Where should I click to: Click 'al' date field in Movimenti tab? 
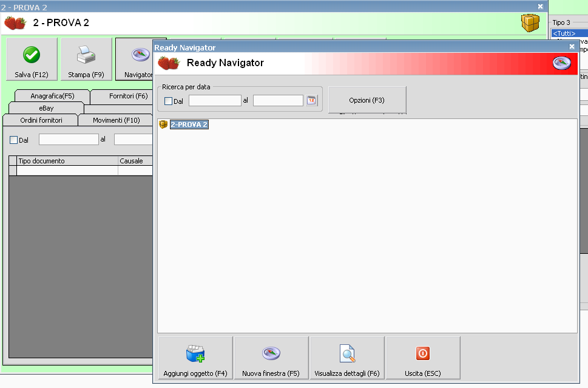(133, 140)
